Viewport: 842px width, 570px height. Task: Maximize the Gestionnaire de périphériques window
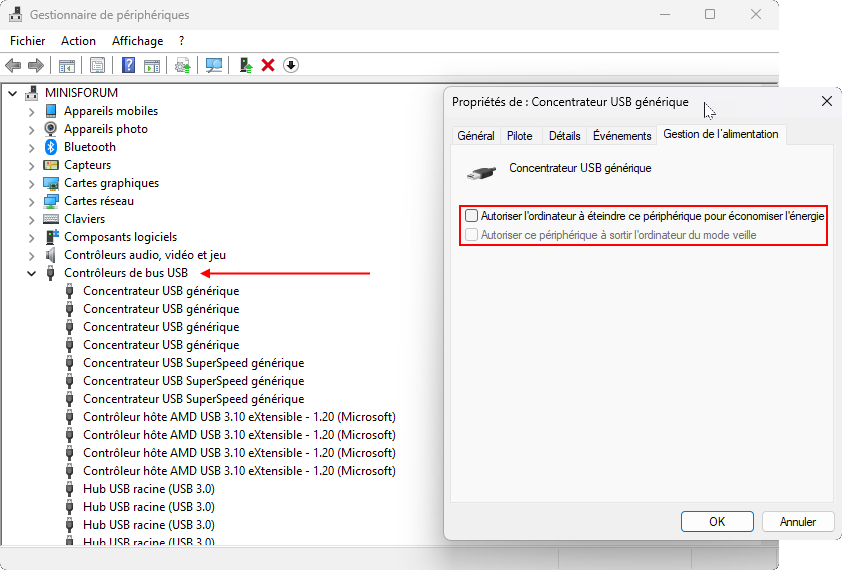point(710,15)
